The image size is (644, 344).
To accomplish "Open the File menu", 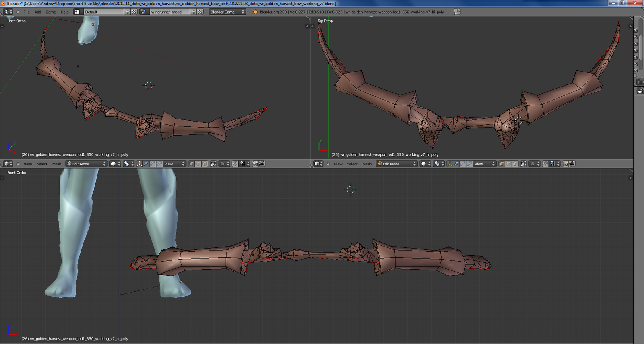I will (x=27, y=12).
